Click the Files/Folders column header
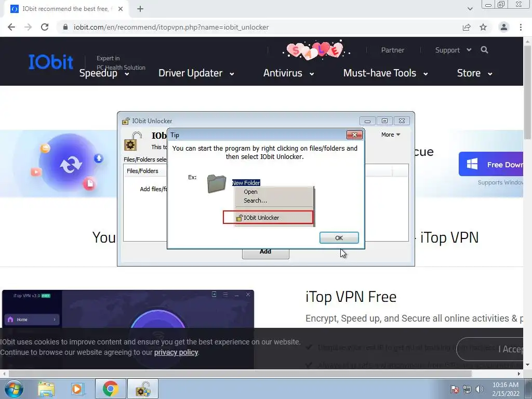Screen dimensions: 532x399 (142, 171)
